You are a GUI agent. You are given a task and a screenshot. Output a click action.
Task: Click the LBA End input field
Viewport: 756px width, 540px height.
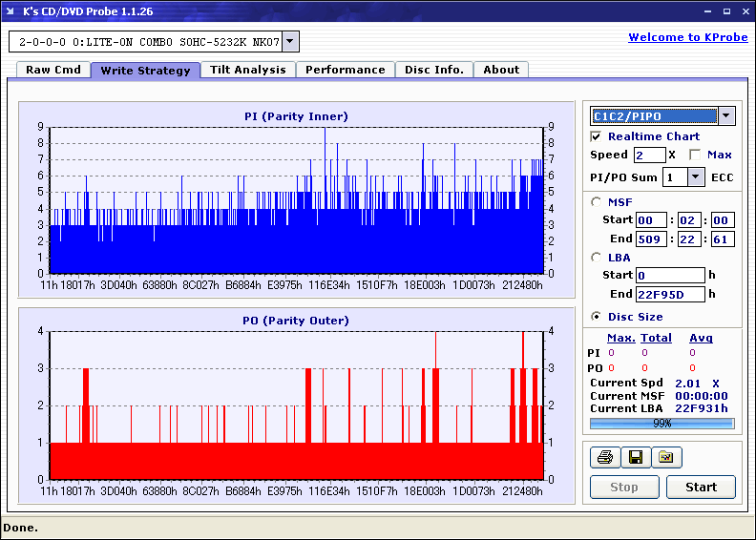668,294
